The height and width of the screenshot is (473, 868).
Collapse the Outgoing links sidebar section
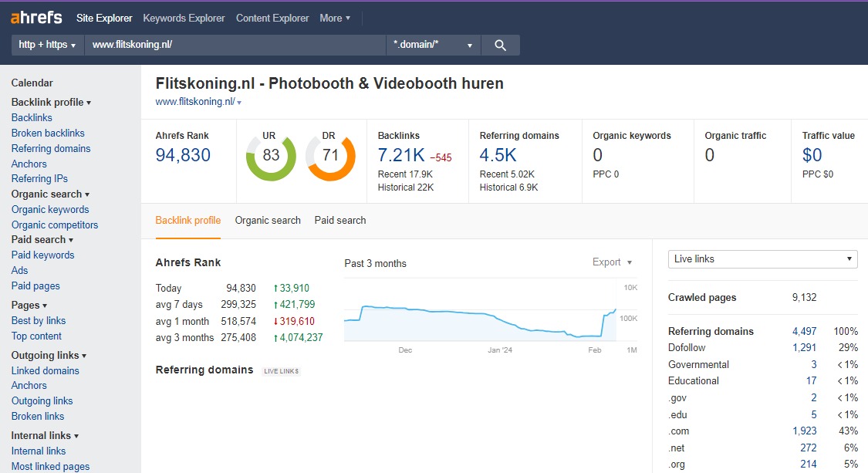(49, 356)
